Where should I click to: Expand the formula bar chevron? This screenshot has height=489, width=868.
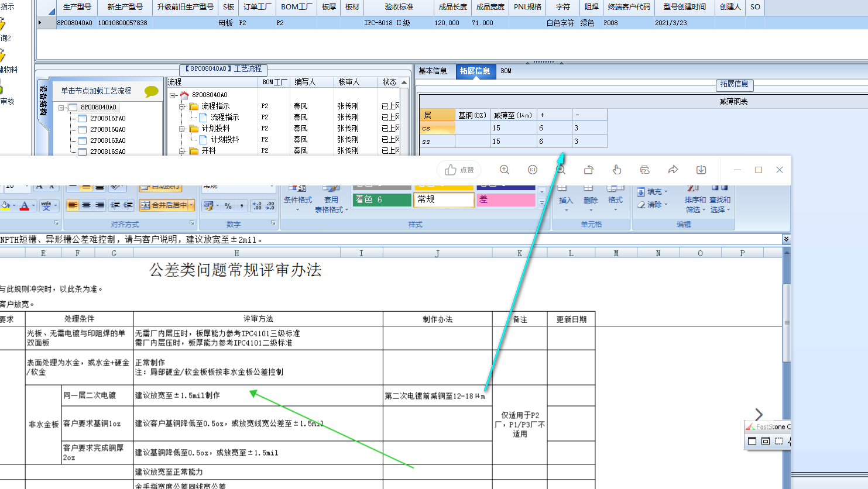(786, 239)
